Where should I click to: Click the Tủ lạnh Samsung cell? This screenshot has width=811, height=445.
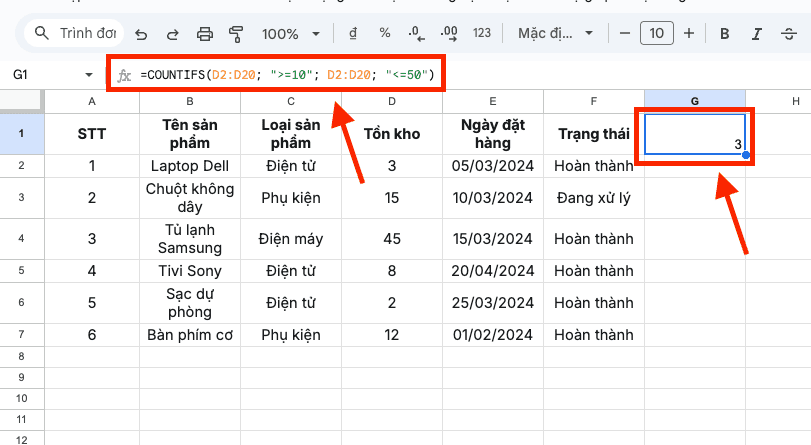click(x=190, y=239)
